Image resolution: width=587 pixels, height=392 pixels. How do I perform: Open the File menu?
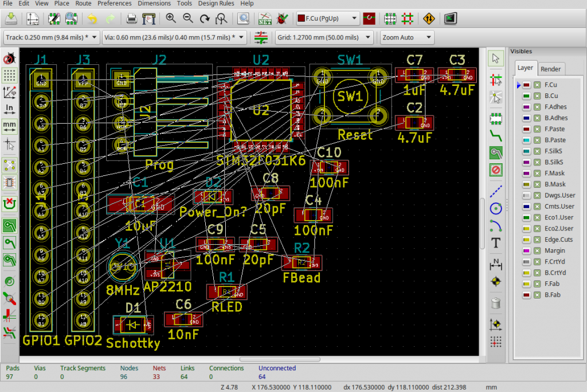coord(7,3)
